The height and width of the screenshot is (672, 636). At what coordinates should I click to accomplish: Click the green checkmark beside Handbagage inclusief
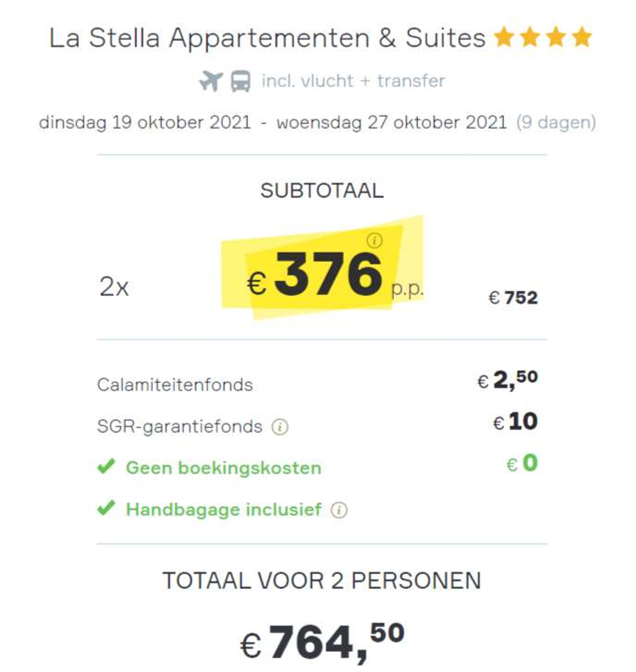click(x=106, y=508)
